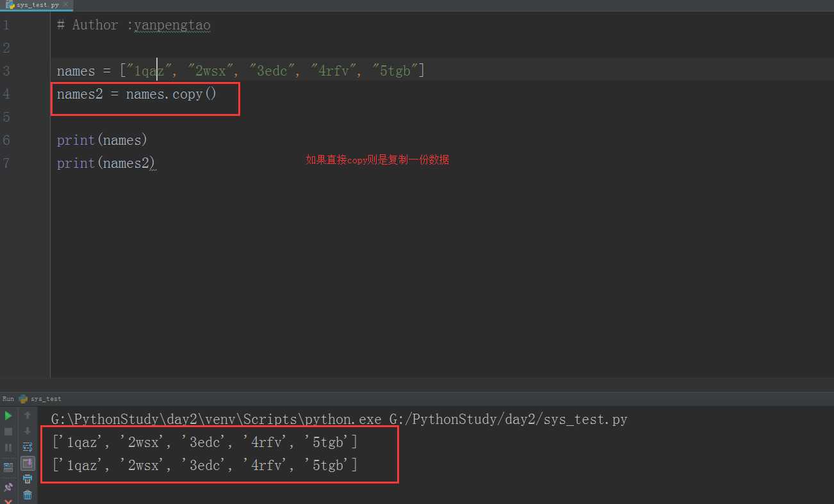Pin the Run tab
Screen dimensions: 834x504
tap(8, 487)
